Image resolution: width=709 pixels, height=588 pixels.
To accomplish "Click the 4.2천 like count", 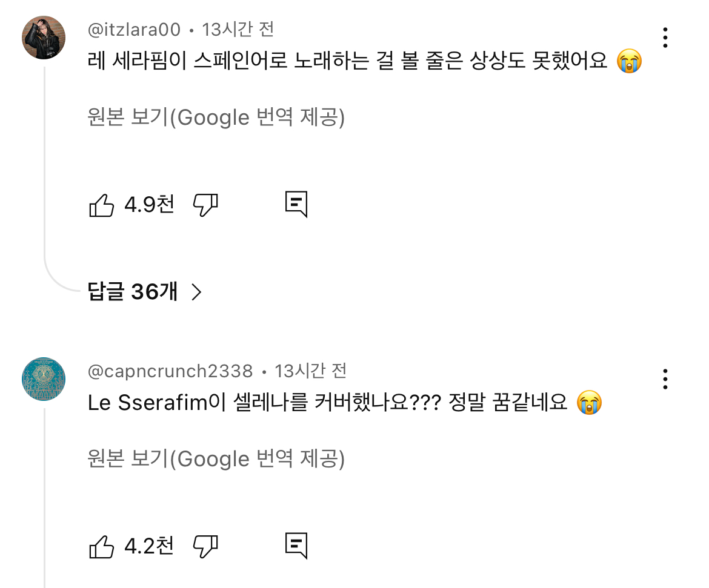I will pos(149,547).
